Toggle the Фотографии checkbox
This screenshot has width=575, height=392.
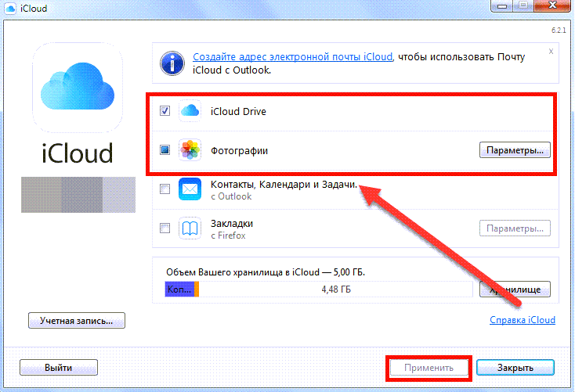tap(165, 150)
